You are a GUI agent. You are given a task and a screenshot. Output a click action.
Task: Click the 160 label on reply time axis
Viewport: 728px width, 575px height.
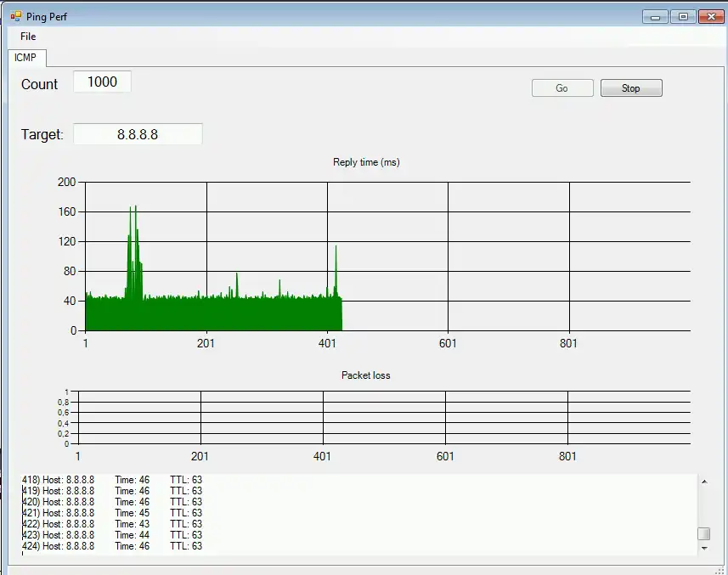coord(66,211)
